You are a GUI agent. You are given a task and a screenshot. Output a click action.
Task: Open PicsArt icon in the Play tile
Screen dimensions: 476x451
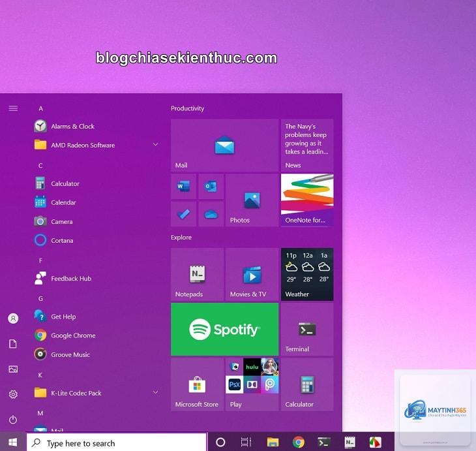tap(269, 384)
